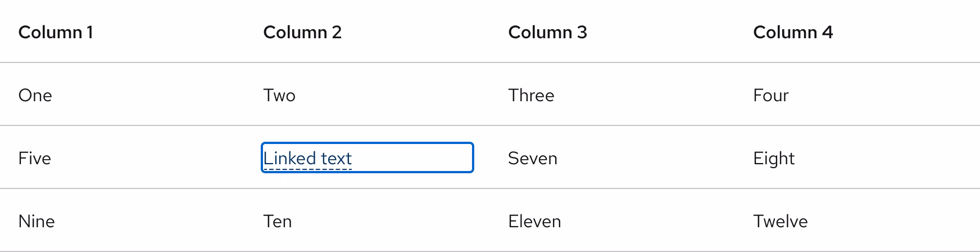
Task: Select the Column 4 header
Action: [793, 32]
